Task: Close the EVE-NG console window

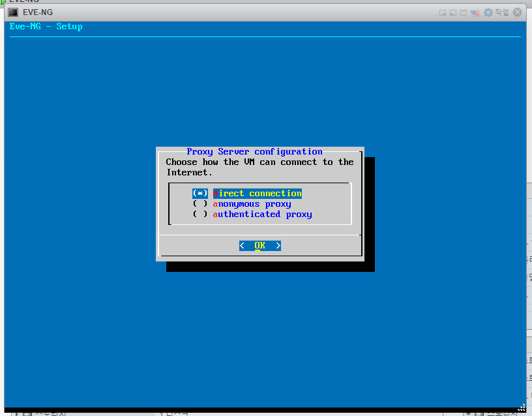Action: [x=518, y=12]
